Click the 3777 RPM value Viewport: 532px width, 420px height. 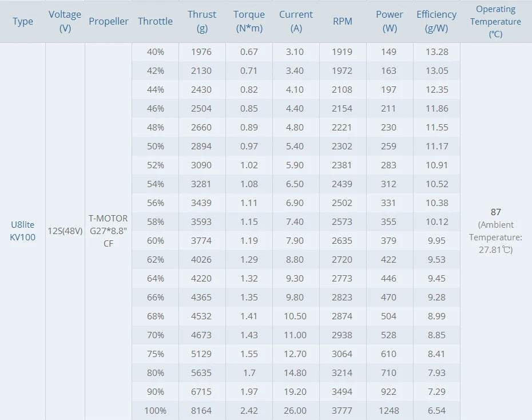coord(343,410)
